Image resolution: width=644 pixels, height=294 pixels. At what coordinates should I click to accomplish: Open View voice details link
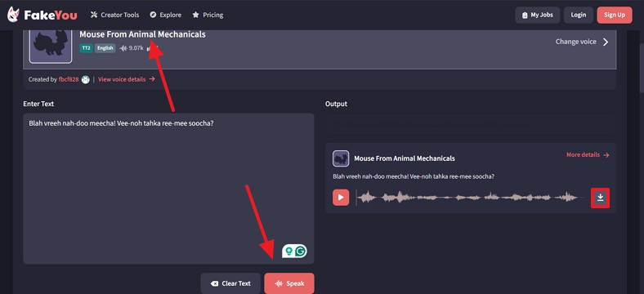(x=127, y=79)
